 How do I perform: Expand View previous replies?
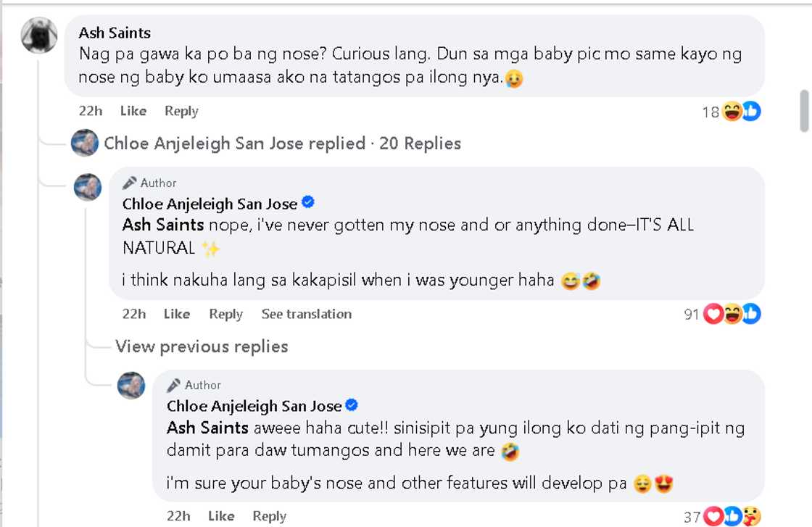click(x=202, y=347)
